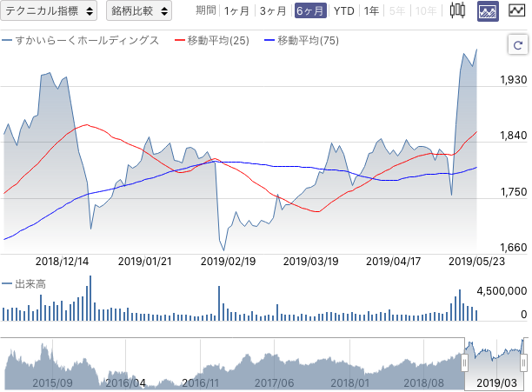Click the 1,930 price axis label

point(514,80)
